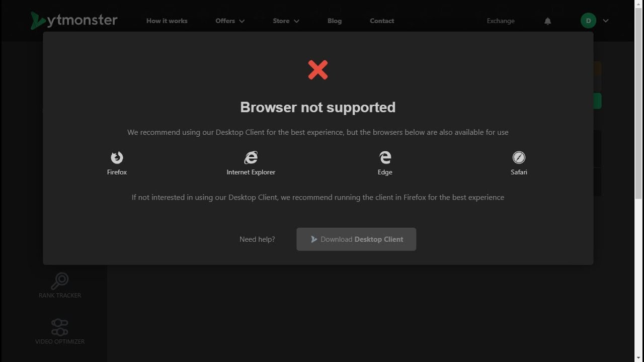The width and height of the screenshot is (644, 362).
Task: Select the Safari browser icon
Action: click(x=519, y=157)
